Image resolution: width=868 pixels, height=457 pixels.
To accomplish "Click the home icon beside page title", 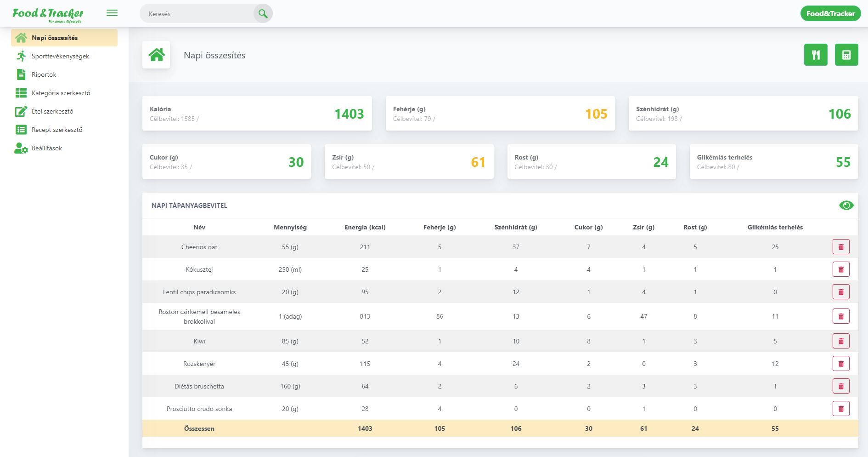I will 156,55.
